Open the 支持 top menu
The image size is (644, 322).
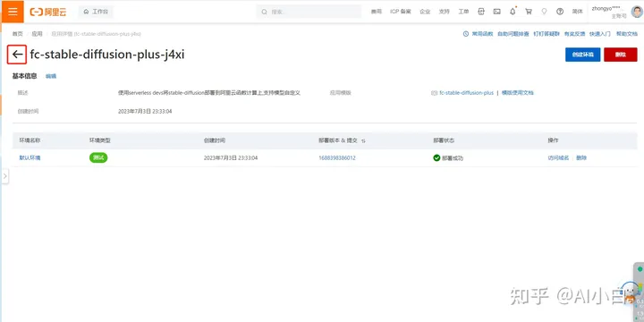coord(444,12)
